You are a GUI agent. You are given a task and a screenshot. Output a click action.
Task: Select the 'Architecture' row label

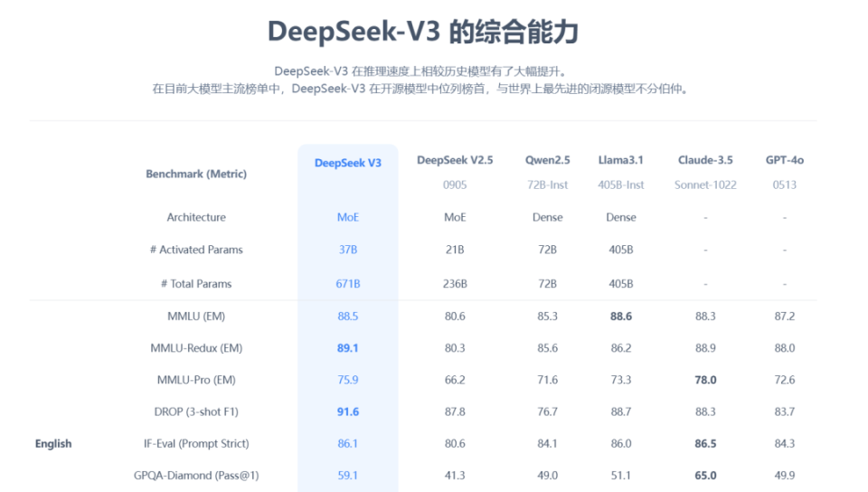196,217
